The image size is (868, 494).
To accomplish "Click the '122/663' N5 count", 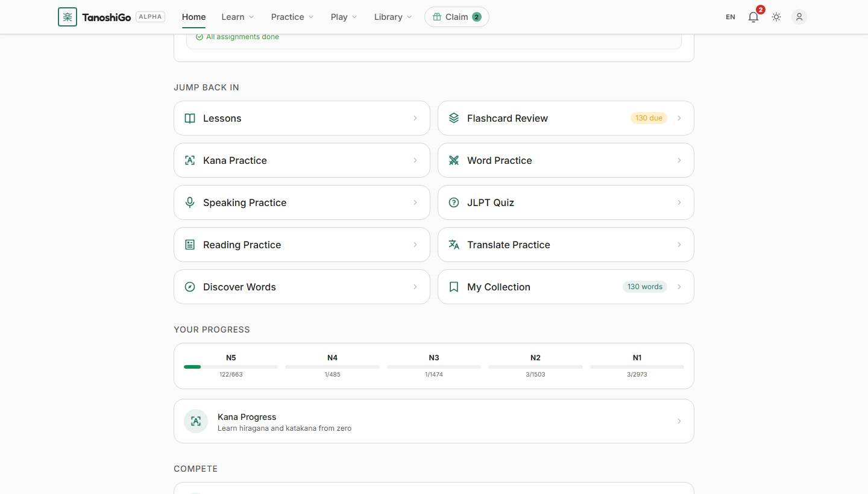I will (x=231, y=375).
